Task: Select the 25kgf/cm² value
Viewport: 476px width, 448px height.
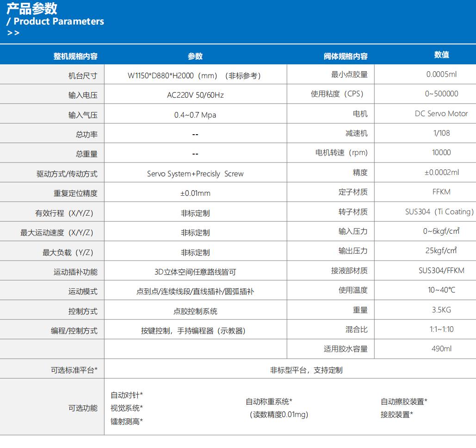Action: 441,250
